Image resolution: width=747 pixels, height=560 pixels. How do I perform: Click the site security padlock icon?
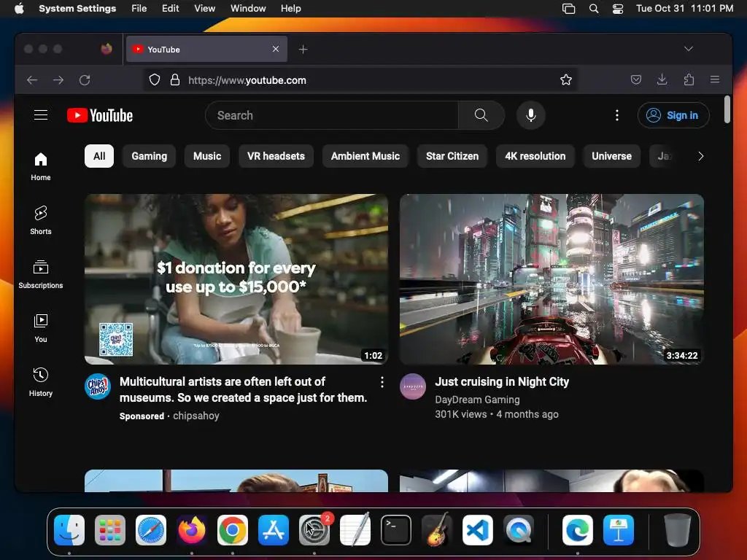coord(175,80)
